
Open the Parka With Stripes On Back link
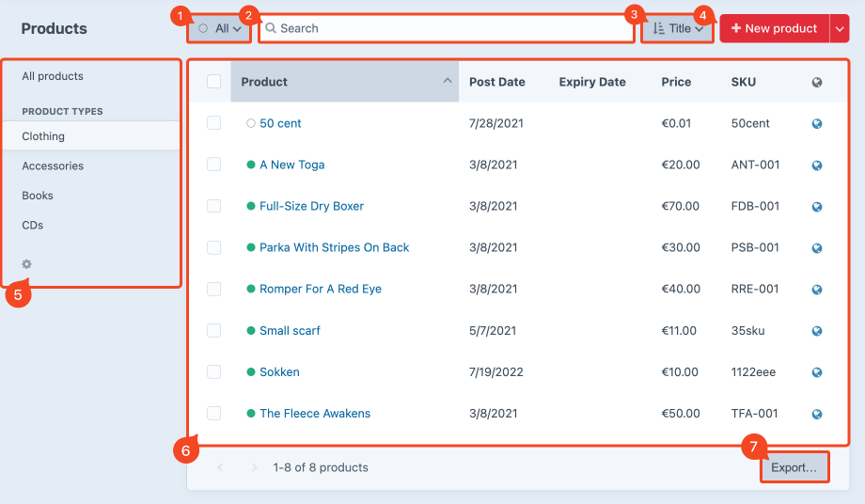[x=334, y=247]
